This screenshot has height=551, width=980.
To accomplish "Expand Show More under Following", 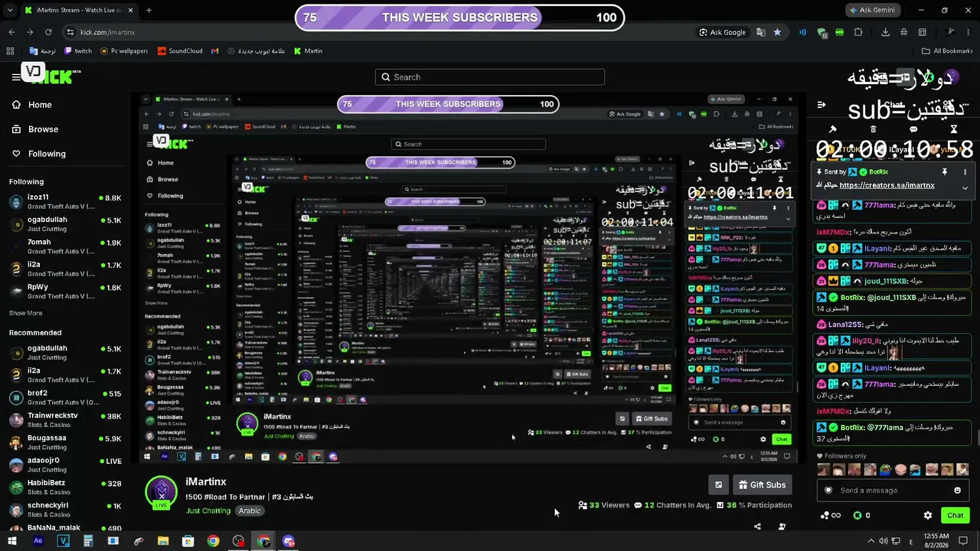I will click(25, 313).
